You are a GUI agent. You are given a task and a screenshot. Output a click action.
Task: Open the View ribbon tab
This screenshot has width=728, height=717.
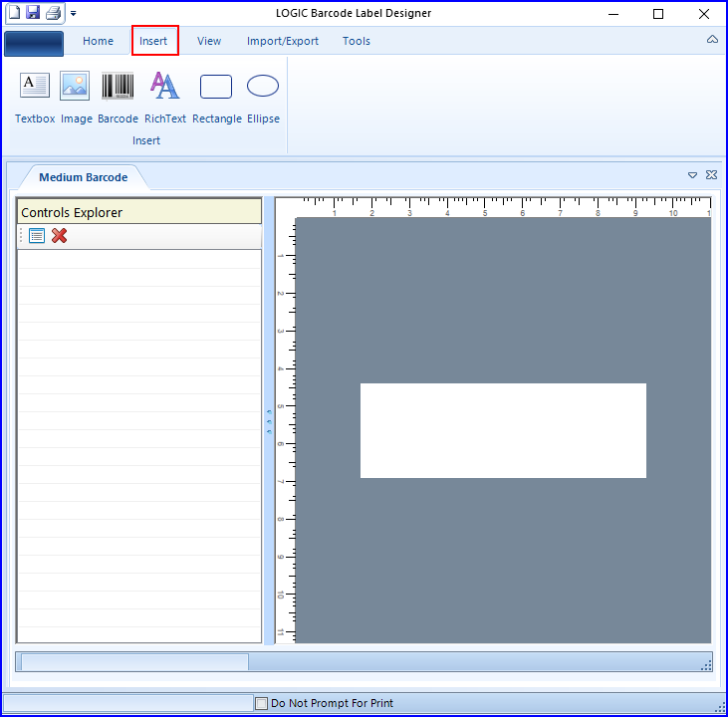pos(209,41)
